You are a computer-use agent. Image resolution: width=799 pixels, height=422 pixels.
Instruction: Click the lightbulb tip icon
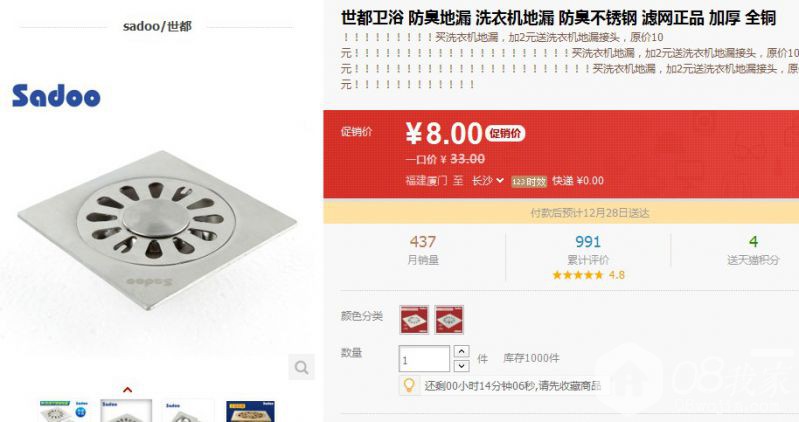(x=409, y=385)
